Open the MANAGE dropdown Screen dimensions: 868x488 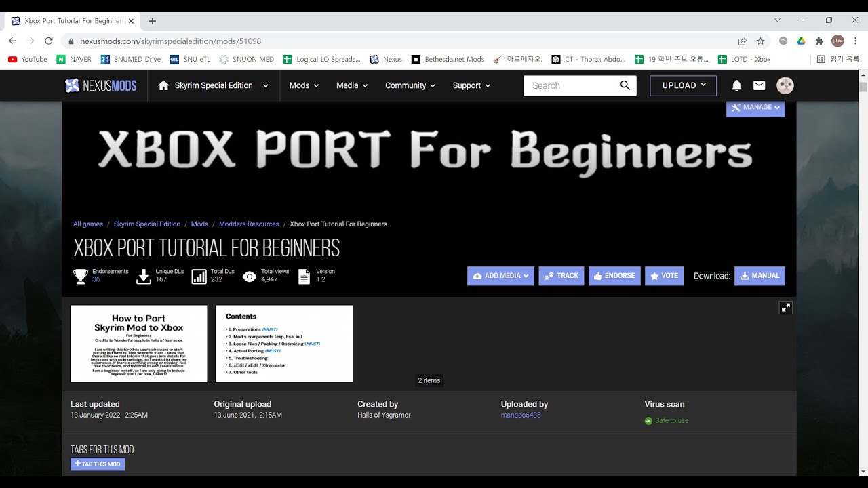[755, 108]
